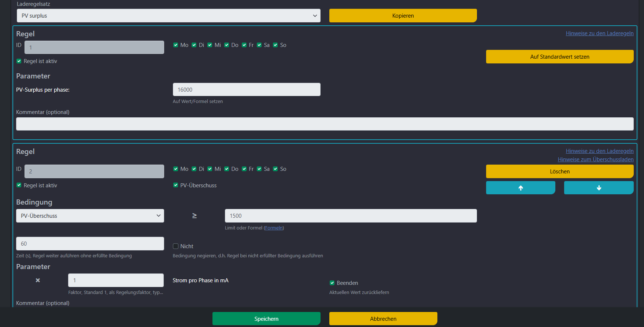Click Auf Standardwert setzen button
This screenshot has height=327, width=644.
tap(559, 57)
